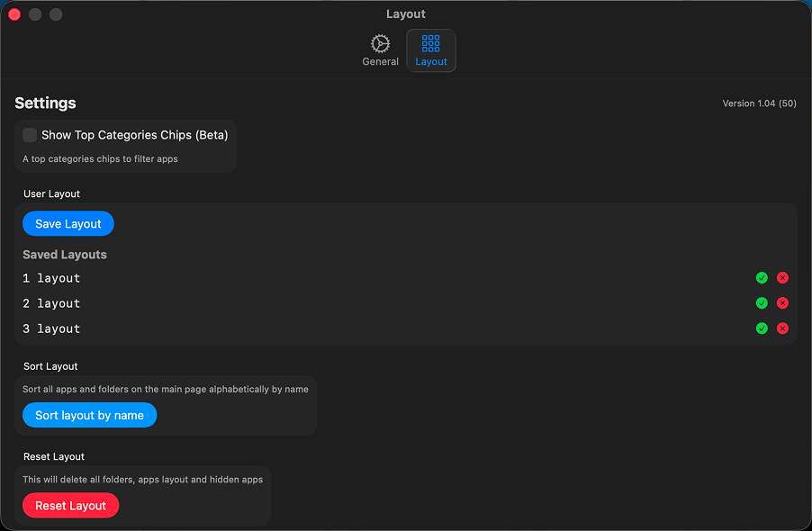This screenshot has width=812, height=531.
Task: Apply saved layout "1 layout" via green checkmark
Action: (762, 278)
